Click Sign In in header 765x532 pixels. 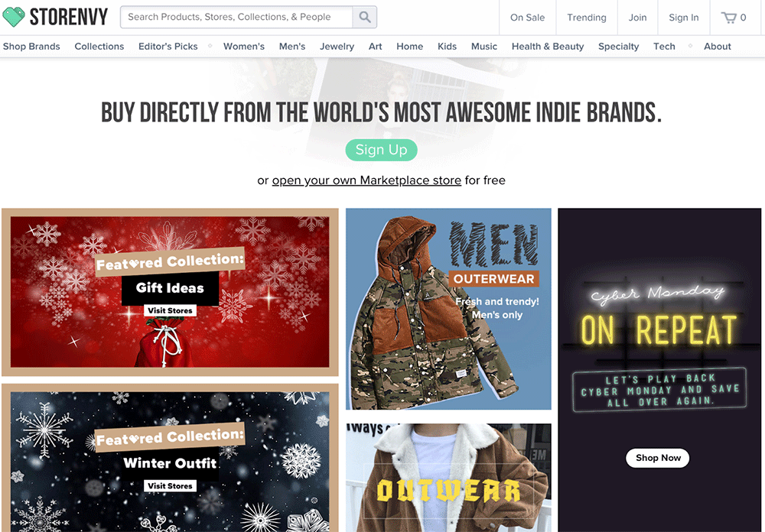pyautogui.click(x=683, y=18)
